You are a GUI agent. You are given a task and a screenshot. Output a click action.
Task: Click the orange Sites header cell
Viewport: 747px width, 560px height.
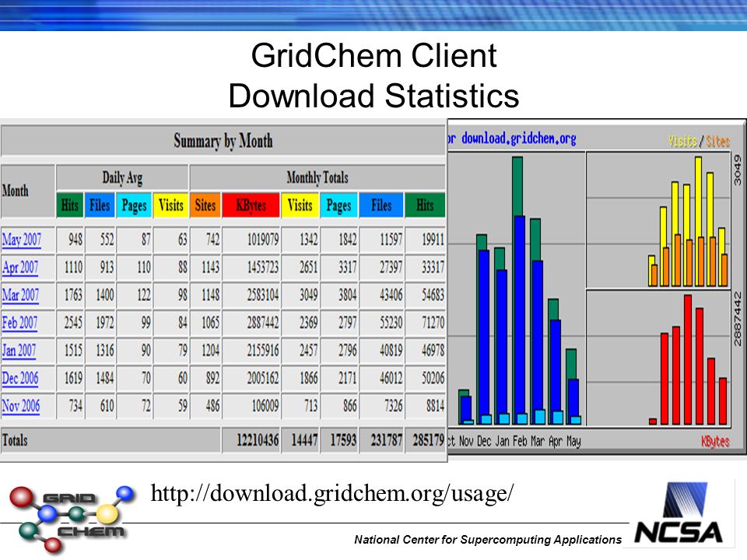pyautogui.click(x=205, y=205)
